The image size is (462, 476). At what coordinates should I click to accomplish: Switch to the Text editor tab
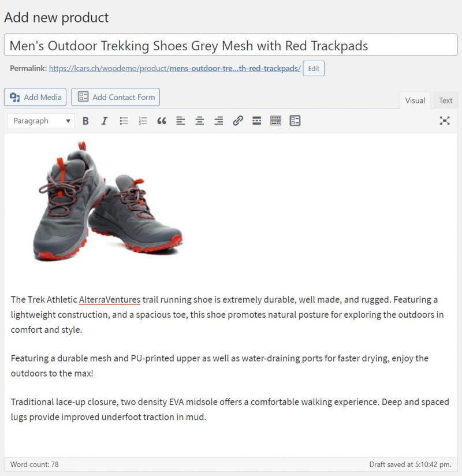[445, 100]
